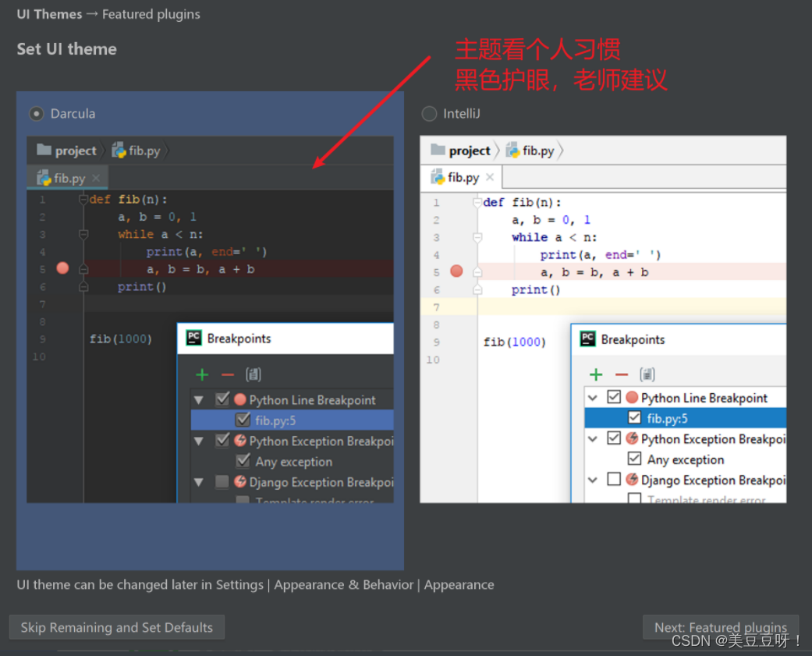Click Featured plugins breadcrumb text at top
The height and width of the screenshot is (656, 812).
point(151,14)
